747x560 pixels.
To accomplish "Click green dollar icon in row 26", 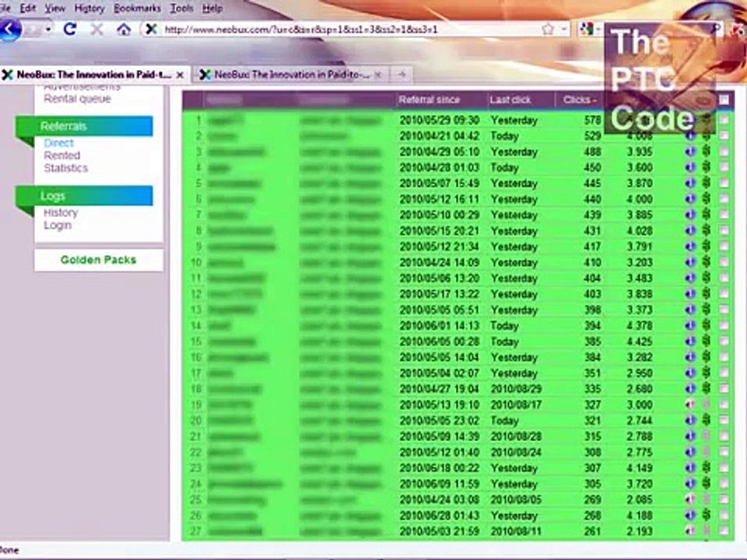I will [x=707, y=515].
